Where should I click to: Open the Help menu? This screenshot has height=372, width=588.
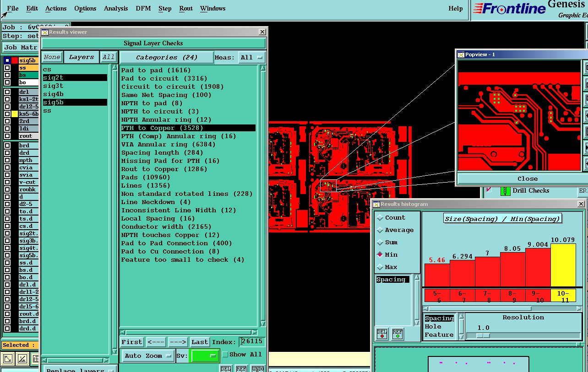coord(456,8)
